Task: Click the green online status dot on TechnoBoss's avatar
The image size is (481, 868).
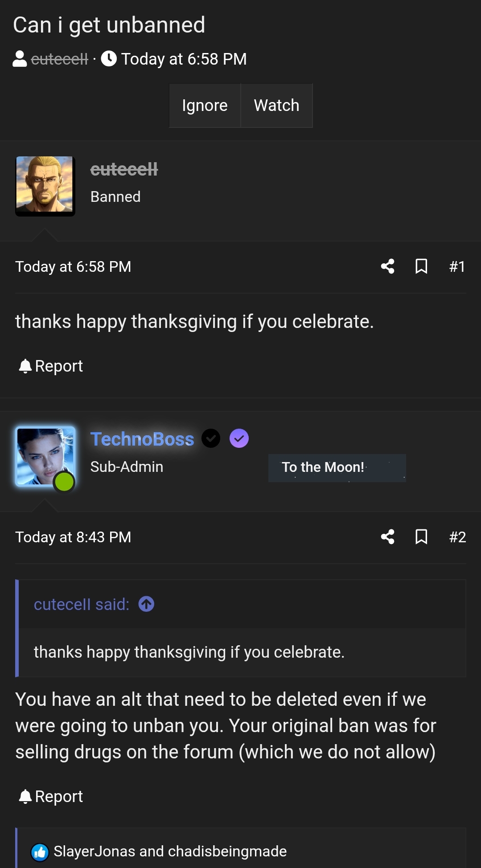Action: pos(64,482)
